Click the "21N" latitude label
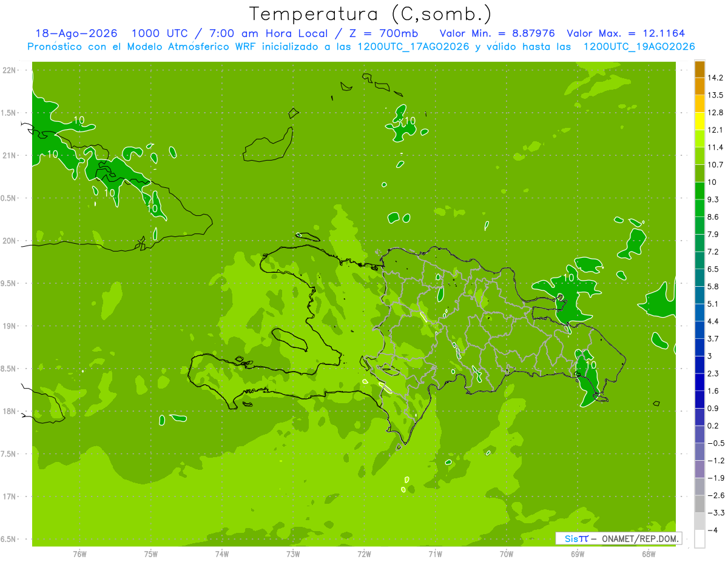Image resolution: width=728 pixels, height=562 pixels. coord(9,156)
